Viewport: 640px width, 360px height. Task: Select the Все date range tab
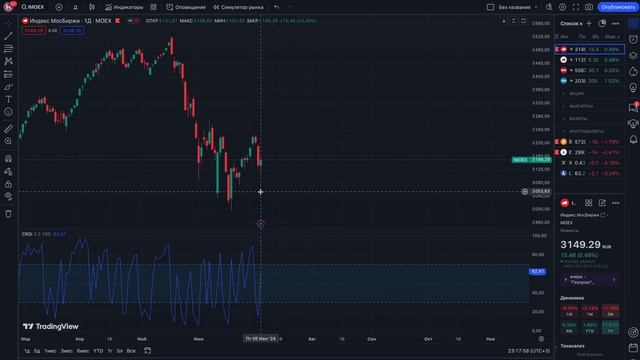[131, 351]
